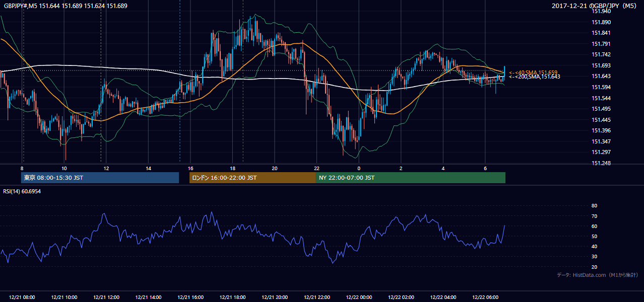Click the 151.940 price axis label
Image resolution: width=644 pixels, height=302 pixels.
coord(601,11)
